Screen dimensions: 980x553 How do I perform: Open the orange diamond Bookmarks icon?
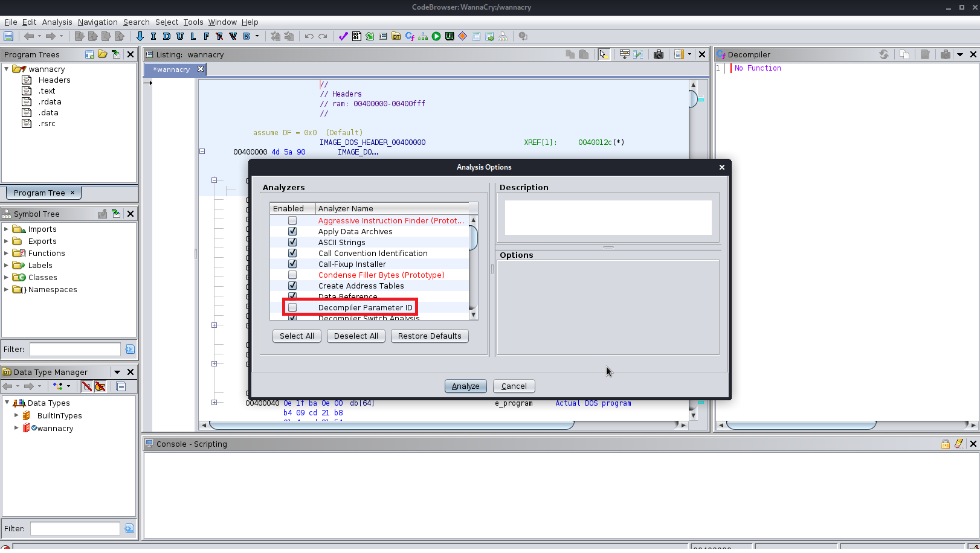pos(463,36)
